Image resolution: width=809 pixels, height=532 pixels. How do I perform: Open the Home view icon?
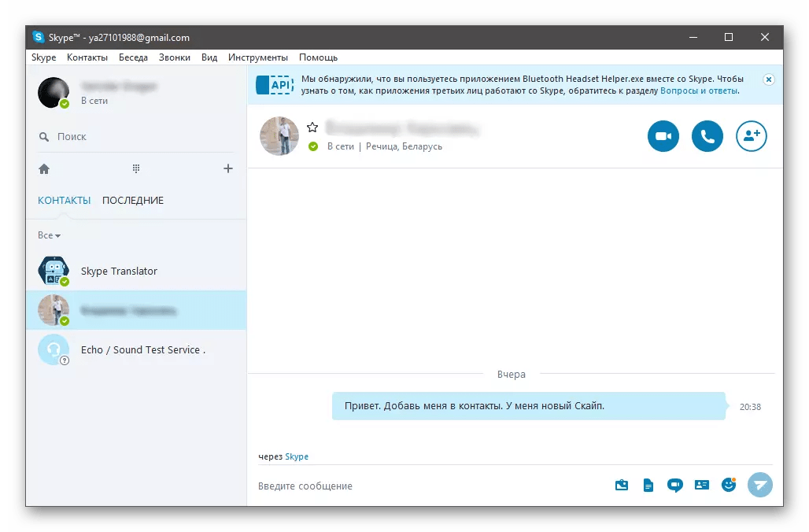[x=44, y=168]
